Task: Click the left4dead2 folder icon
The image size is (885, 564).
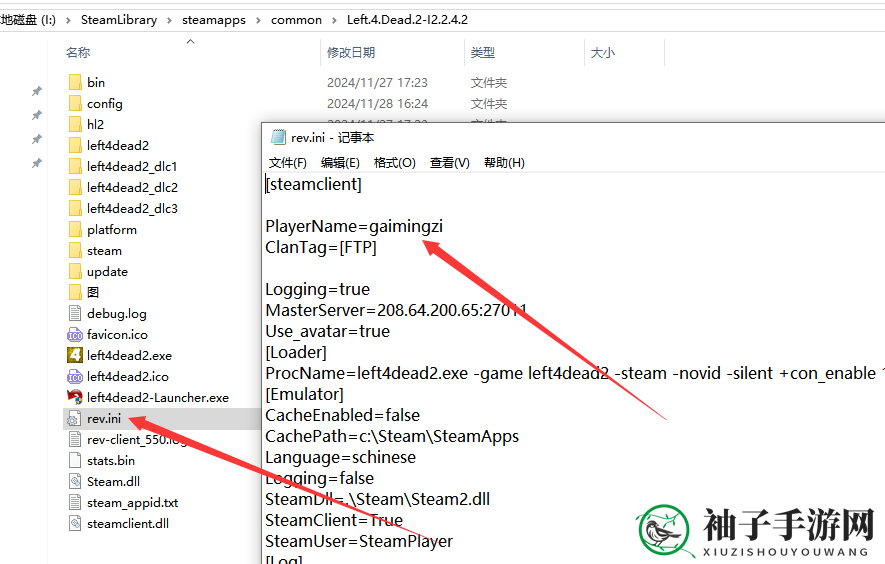Action: [75, 145]
